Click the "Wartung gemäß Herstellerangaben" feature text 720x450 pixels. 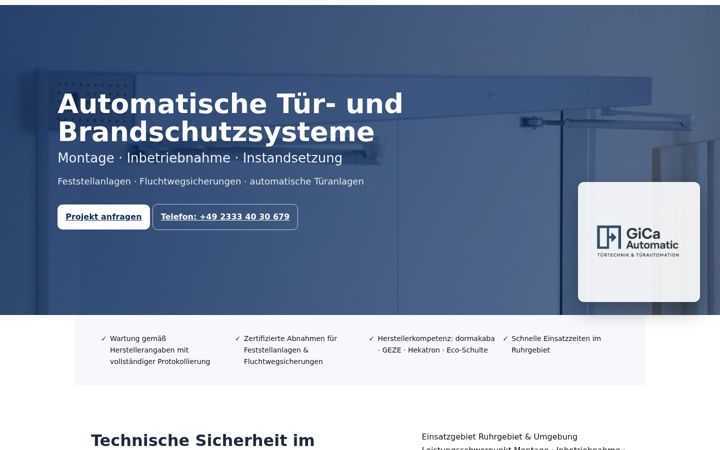click(160, 350)
